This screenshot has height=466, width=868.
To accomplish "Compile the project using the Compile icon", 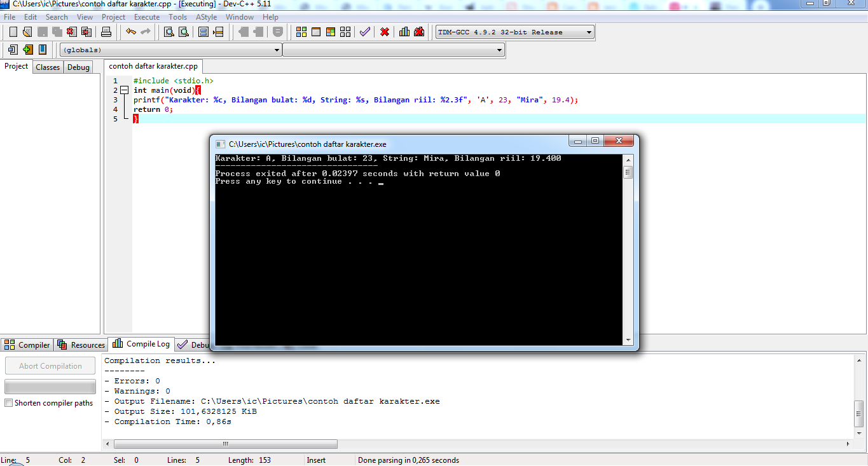I will pos(301,32).
